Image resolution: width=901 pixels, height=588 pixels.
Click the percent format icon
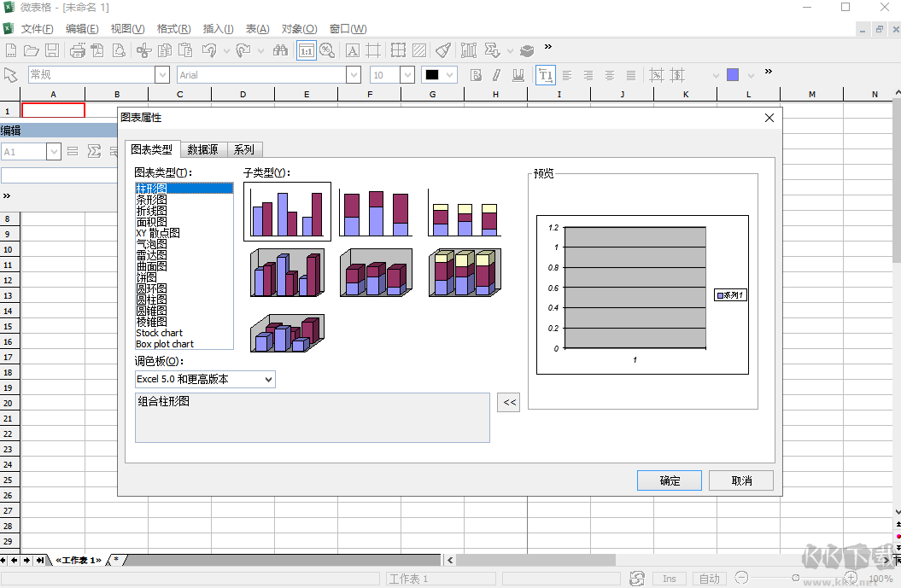point(657,74)
